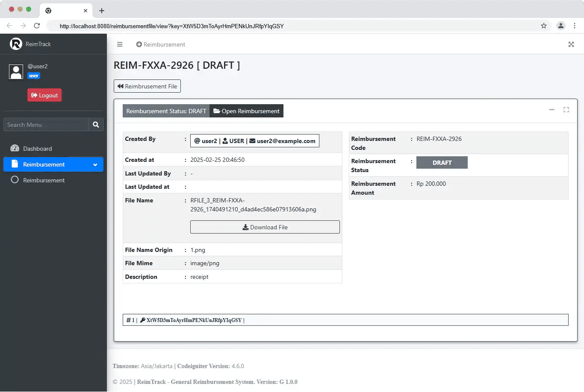Select Reimbursement submenu item with circle
This screenshot has width=584, height=392.
point(44,180)
